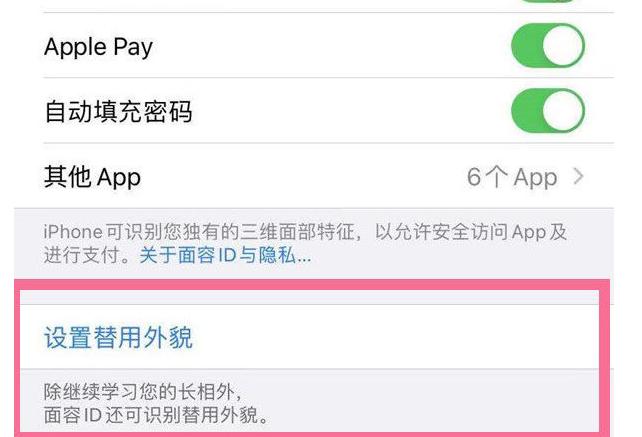
Task: Click green area of 自动填充密码 switch
Action: [x=527, y=111]
